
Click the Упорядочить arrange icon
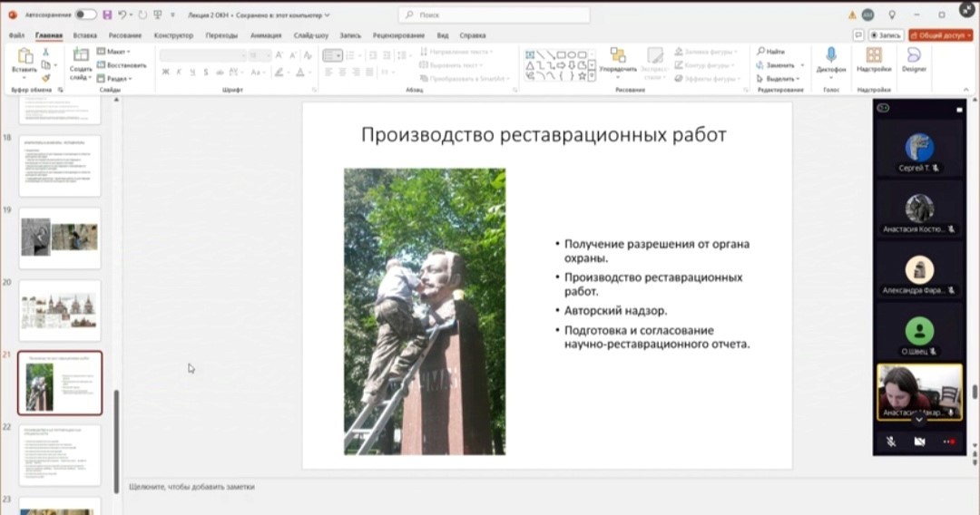(x=618, y=56)
